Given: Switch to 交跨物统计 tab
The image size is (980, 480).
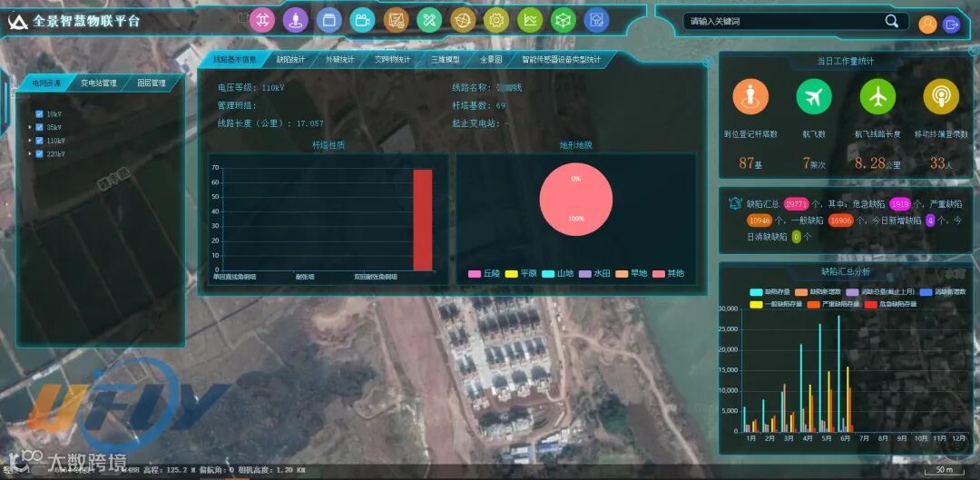Looking at the screenshot, I should [393, 60].
